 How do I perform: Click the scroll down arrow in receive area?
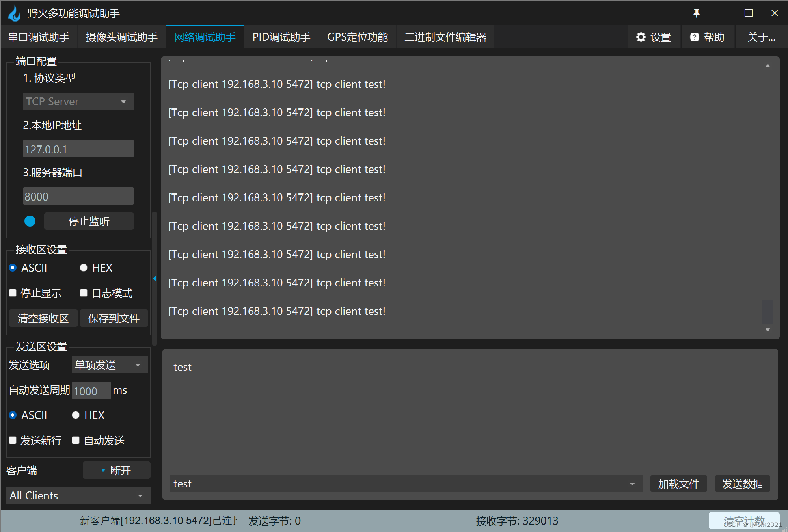tap(768, 329)
